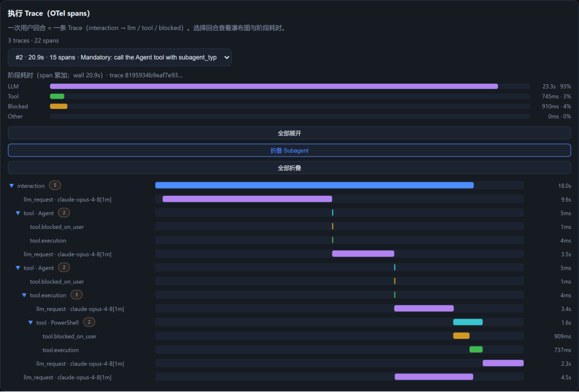Click the 18.0s duration of the interaction span

tap(565, 186)
